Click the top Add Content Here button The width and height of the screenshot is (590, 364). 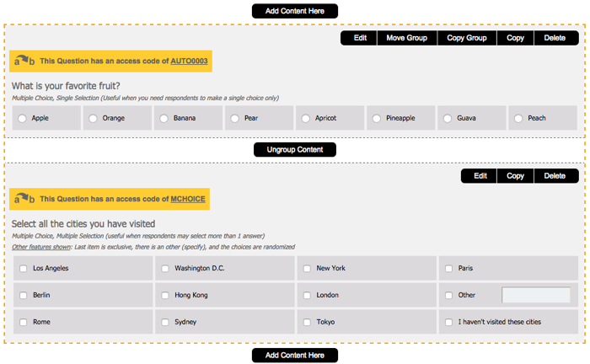pyautogui.click(x=294, y=11)
